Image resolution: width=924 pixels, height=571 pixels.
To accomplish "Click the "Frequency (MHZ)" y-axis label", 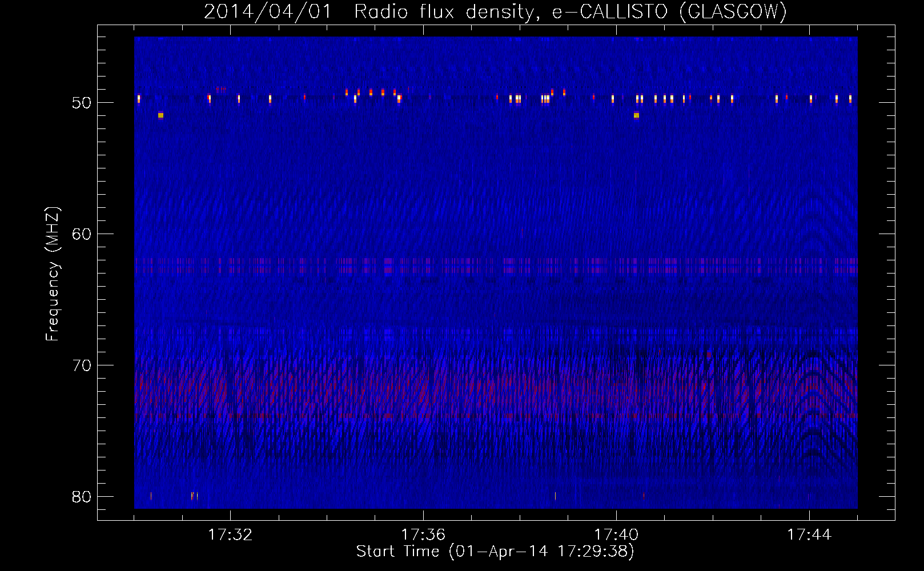I will coord(52,274).
